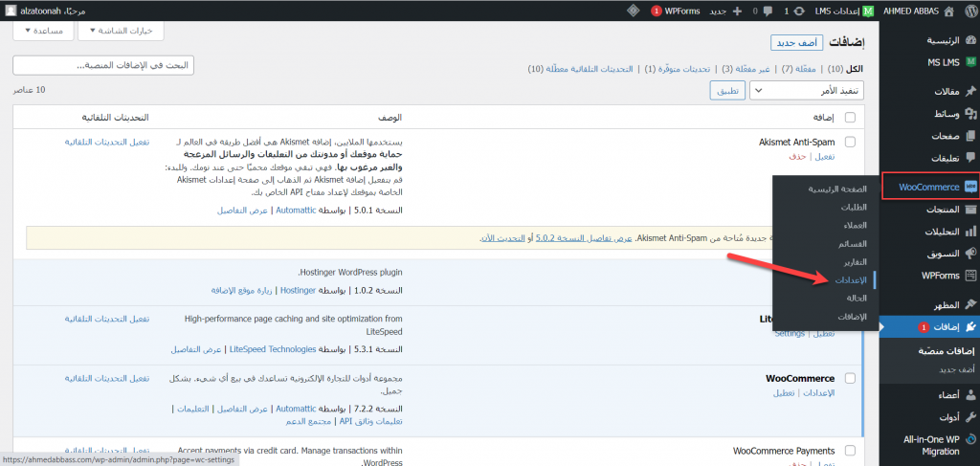Open زيارة موقع الإضافة for the Hostinger plugin

click(243, 291)
